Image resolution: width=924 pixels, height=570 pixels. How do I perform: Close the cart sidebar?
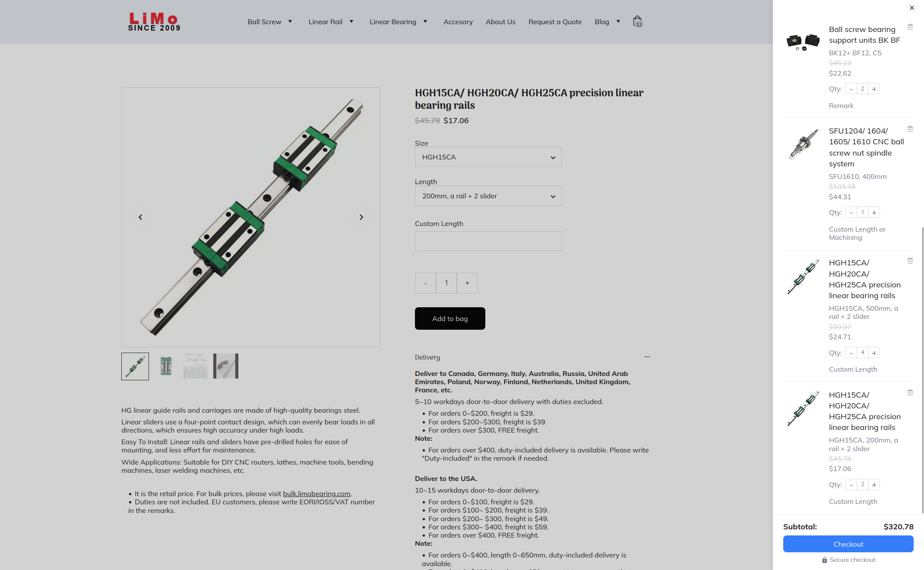click(x=911, y=8)
